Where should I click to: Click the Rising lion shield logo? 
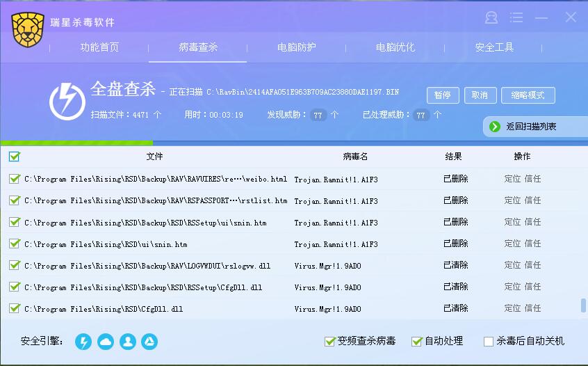[x=27, y=30]
